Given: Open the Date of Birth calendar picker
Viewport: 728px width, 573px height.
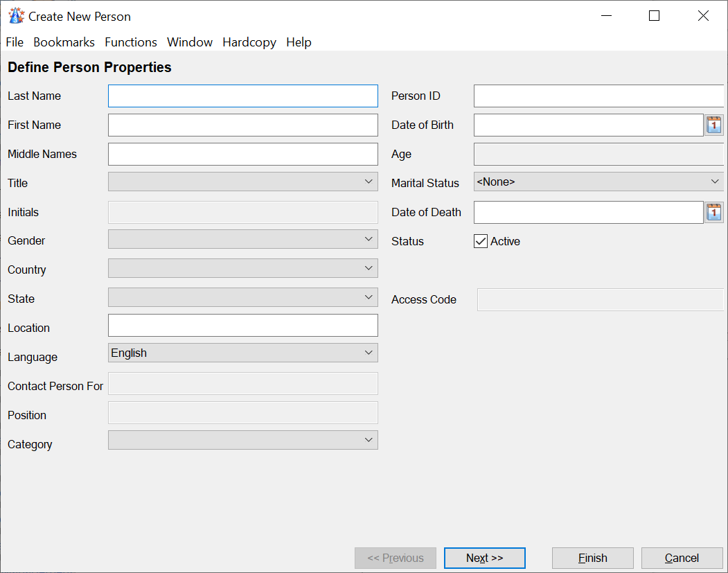Looking at the screenshot, I should coord(713,125).
